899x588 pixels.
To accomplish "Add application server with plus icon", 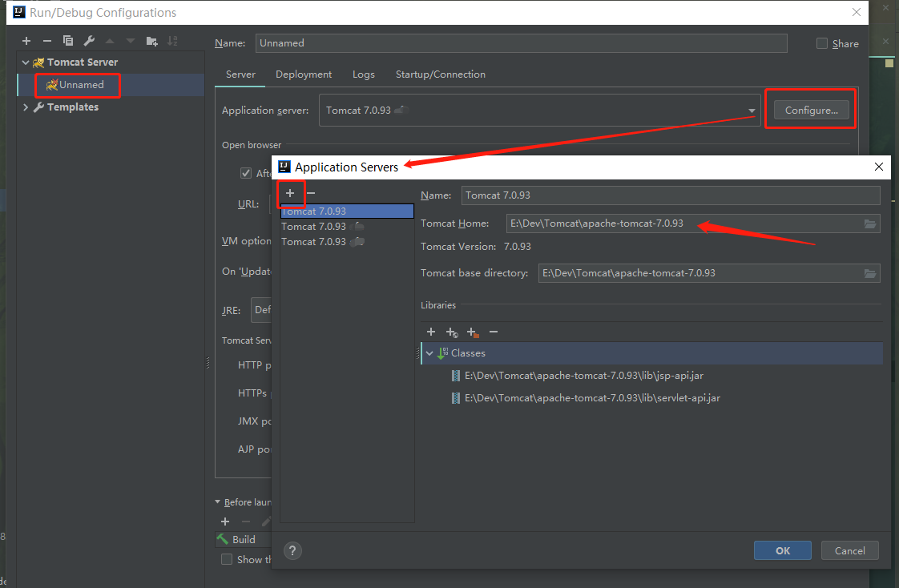I will pos(290,193).
